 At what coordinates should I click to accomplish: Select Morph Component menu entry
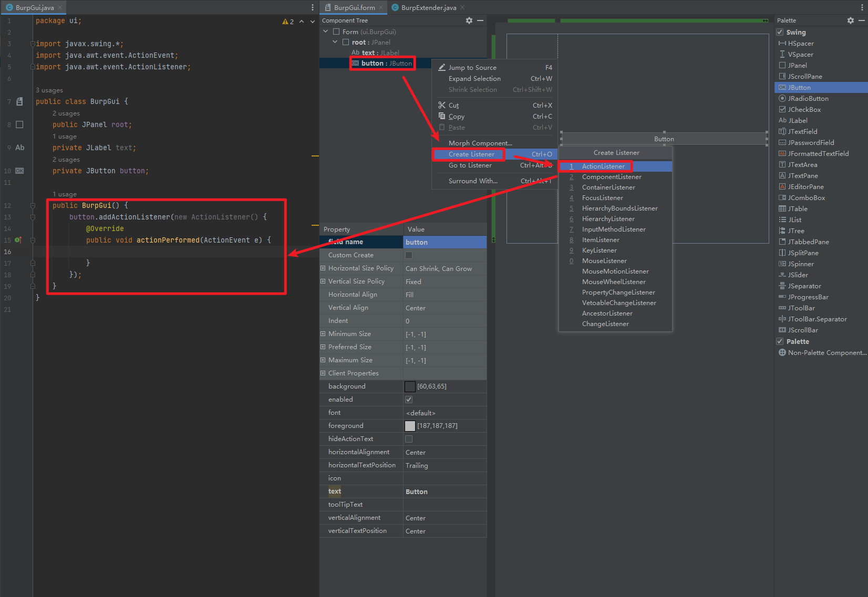point(494,143)
